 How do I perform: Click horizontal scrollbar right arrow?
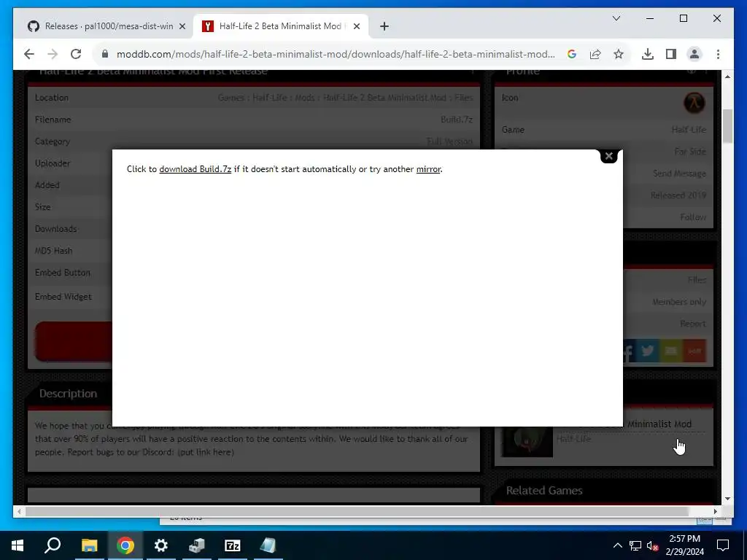coord(716,511)
